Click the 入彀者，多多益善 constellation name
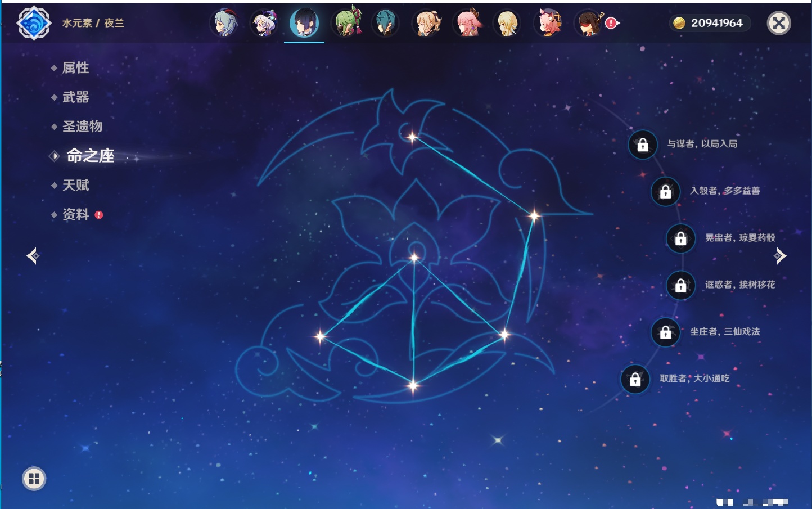This screenshot has width=812, height=509. coord(725,191)
